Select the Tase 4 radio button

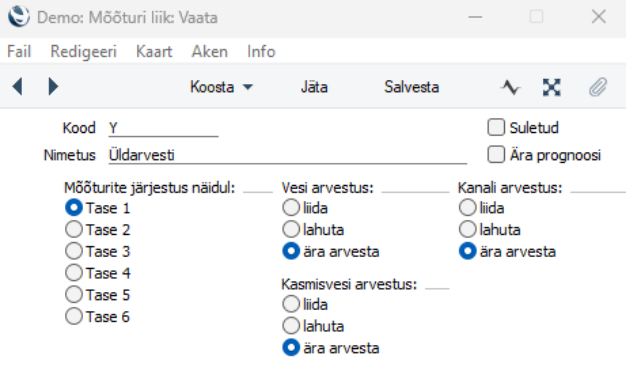(74, 273)
